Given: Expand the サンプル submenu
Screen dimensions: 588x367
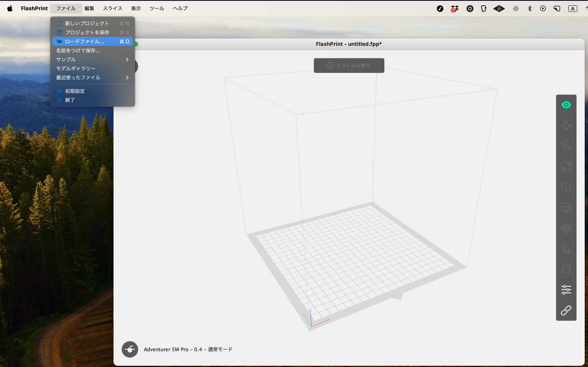Looking at the screenshot, I should click(93, 59).
